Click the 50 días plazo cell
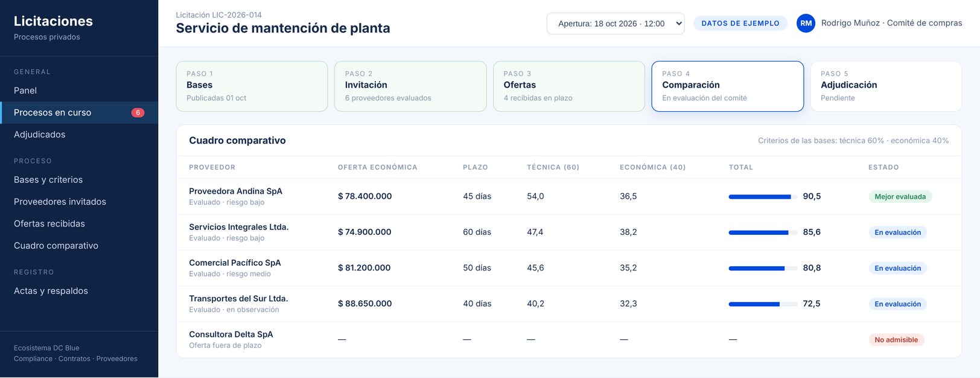The height and width of the screenshot is (378, 980). (x=477, y=267)
